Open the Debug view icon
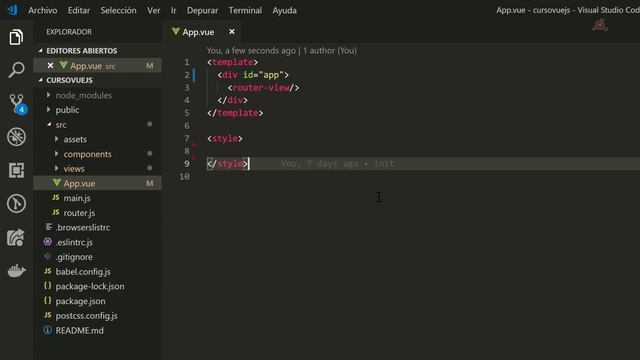The width and height of the screenshot is (640, 360). 16,137
